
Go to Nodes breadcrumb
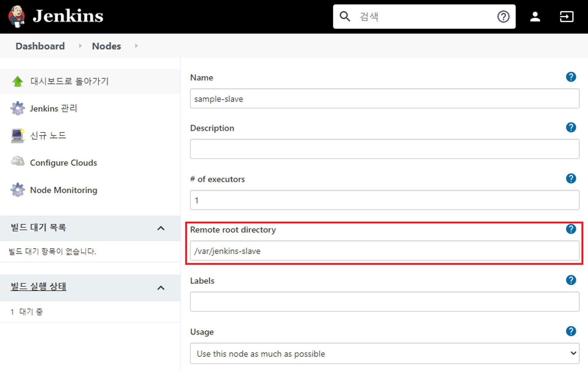point(106,46)
